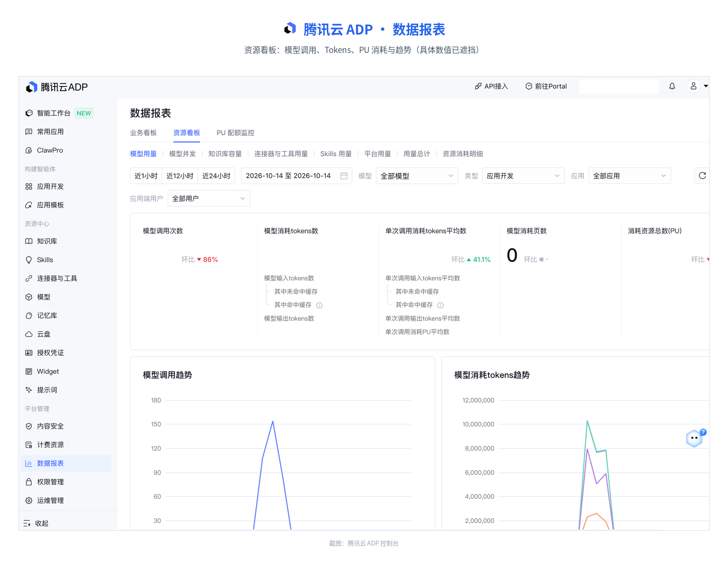Switch to the 模型并发 sub-tab

click(x=182, y=154)
